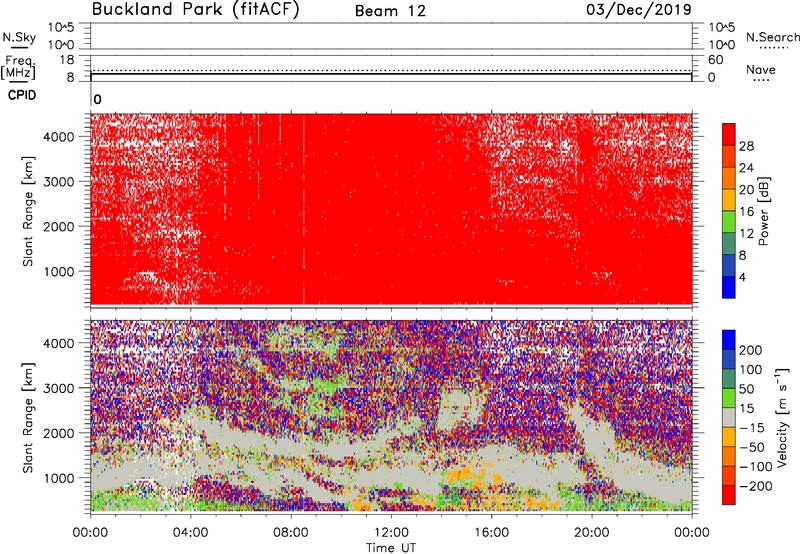Click the date '03/Dec/2019'

click(x=639, y=9)
